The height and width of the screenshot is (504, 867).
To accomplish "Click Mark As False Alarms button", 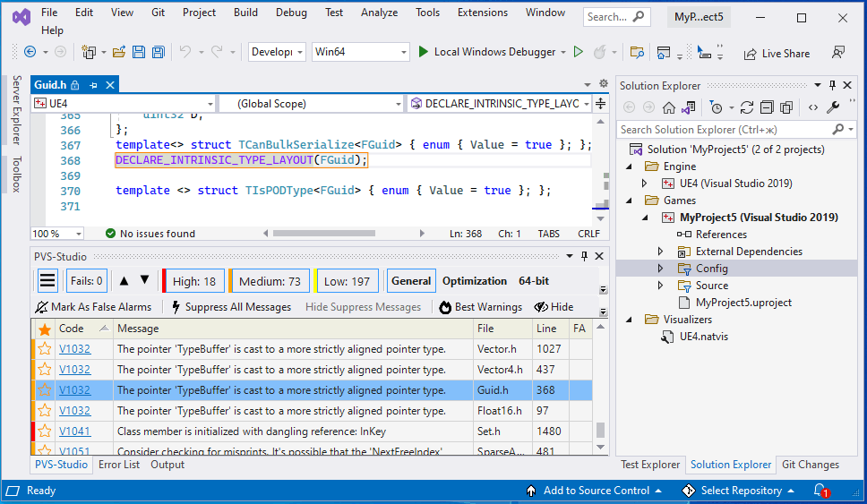I will click(x=93, y=307).
